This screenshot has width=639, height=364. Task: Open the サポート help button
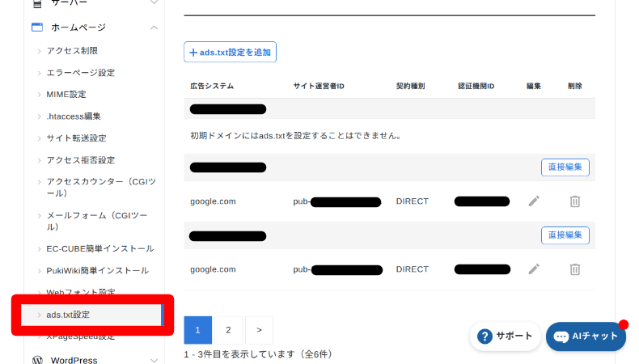505,336
